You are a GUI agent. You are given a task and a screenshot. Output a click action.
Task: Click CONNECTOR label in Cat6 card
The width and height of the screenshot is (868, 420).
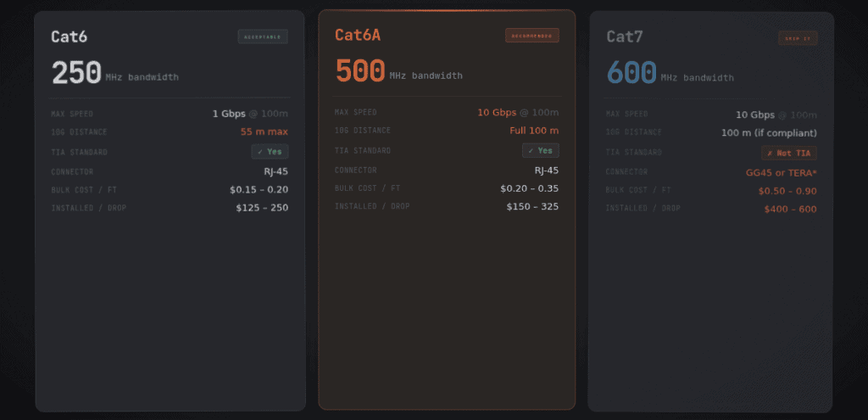72,171
